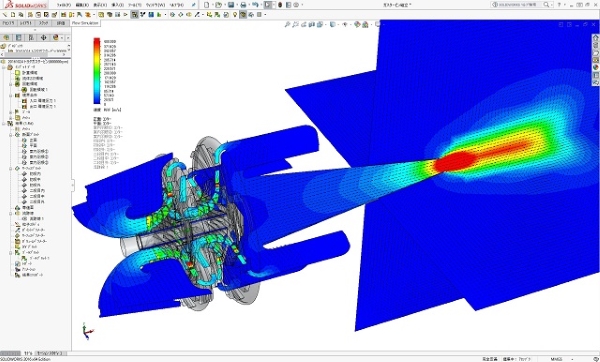Click the Rebuild traffic-light icon
Screen dimensions: 600x362
(280, 5)
